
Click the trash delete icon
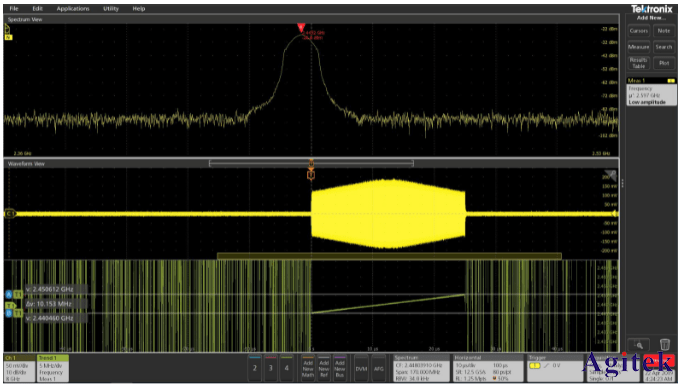[x=664, y=344]
